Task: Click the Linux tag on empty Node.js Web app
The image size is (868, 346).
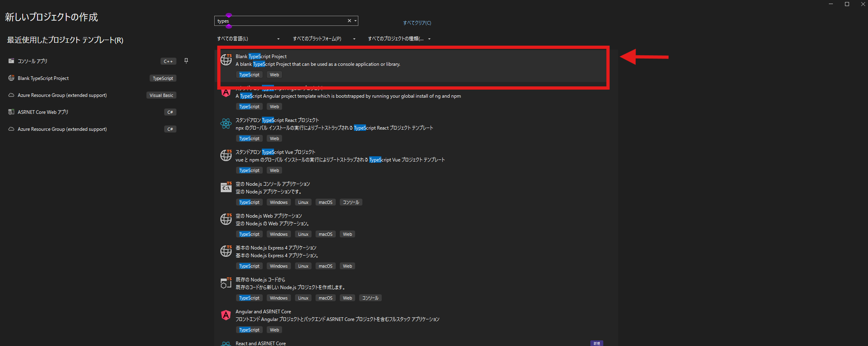Action: click(x=303, y=234)
